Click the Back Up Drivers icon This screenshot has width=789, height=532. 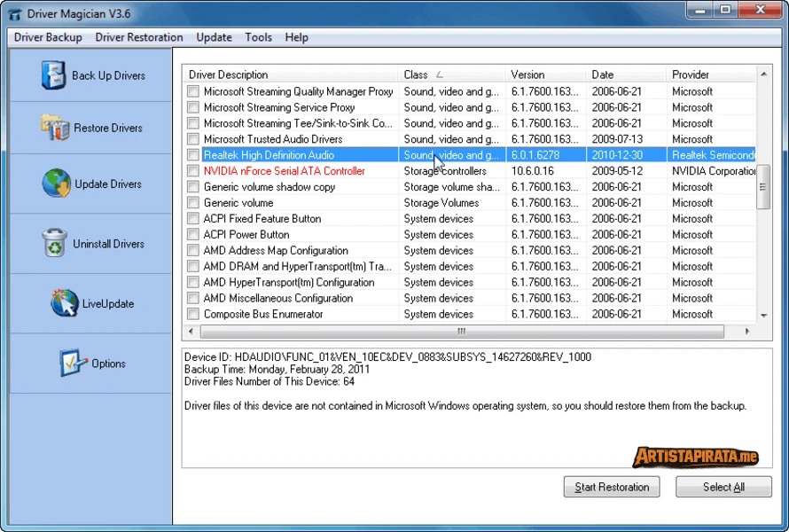[x=53, y=75]
